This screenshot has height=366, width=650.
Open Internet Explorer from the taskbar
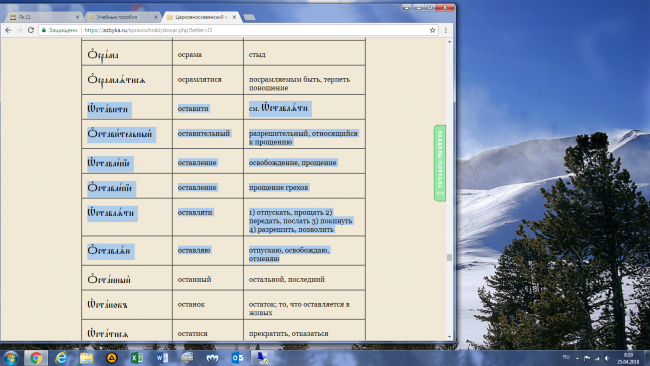(x=61, y=358)
